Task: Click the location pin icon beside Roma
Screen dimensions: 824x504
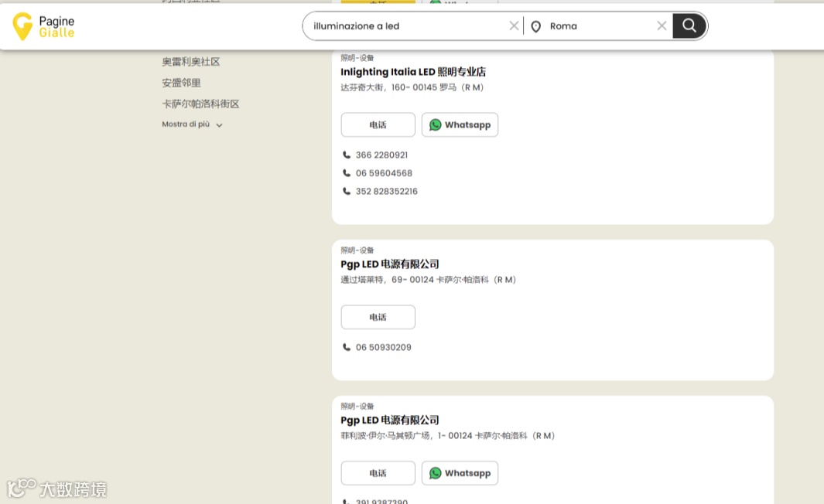Action: pyautogui.click(x=535, y=26)
